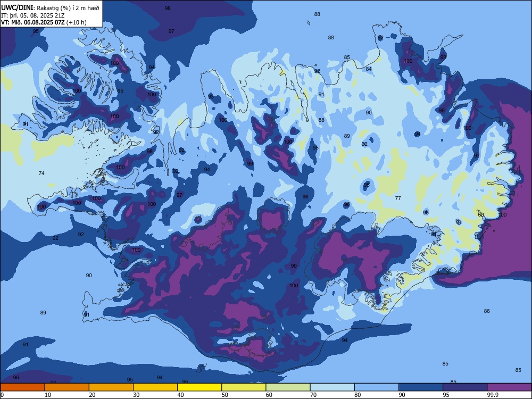Viewport: 532px width, 399px height.
Task: Click the '80' legend tick label
Action: pyautogui.click(x=358, y=395)
